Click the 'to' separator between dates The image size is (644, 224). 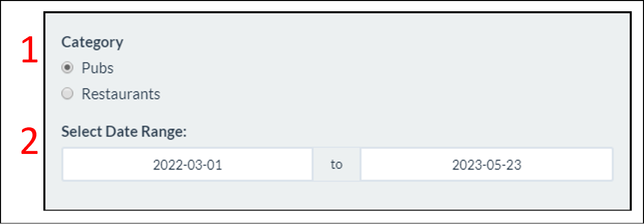pyautogui.click(x=336, y=165)
